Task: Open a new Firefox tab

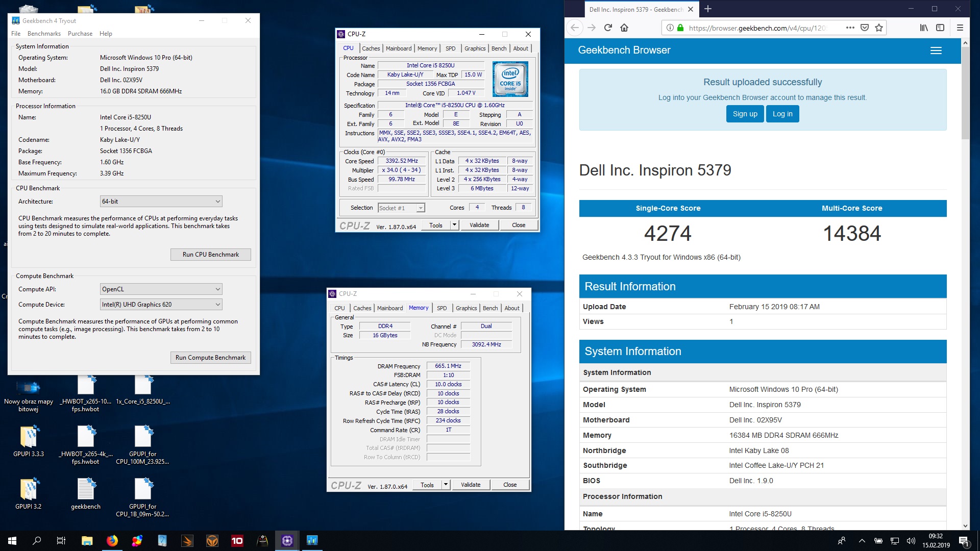Action: point(708,9)
